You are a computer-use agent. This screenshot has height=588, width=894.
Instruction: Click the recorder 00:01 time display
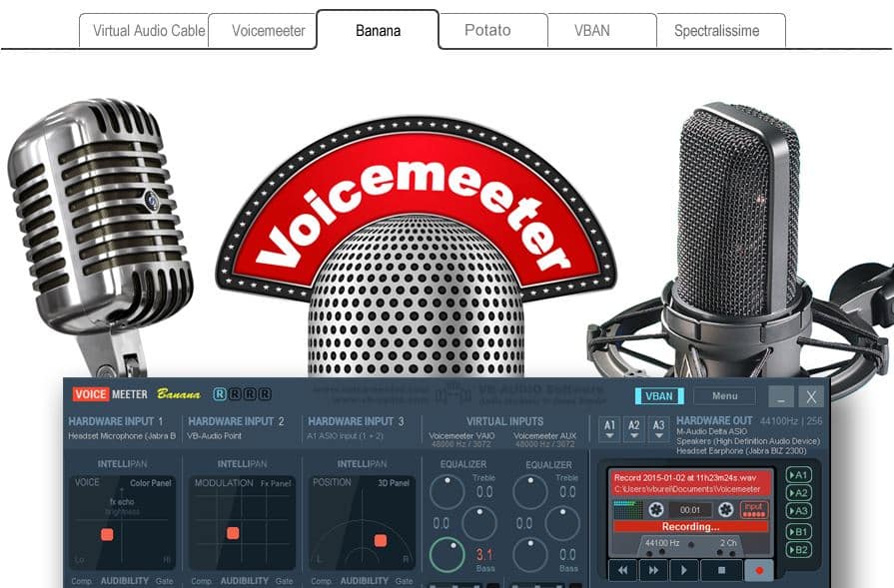point(690,510)
